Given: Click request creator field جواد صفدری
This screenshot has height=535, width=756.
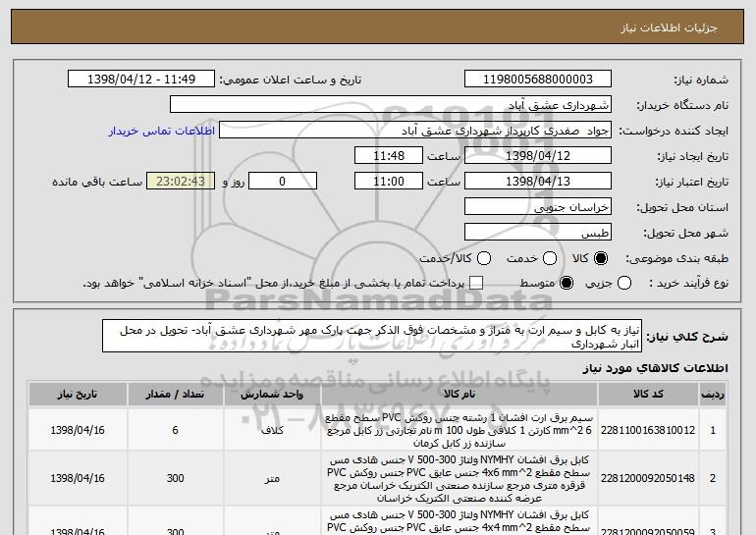Looking at the screenshot, I should (x=415, y=131).
